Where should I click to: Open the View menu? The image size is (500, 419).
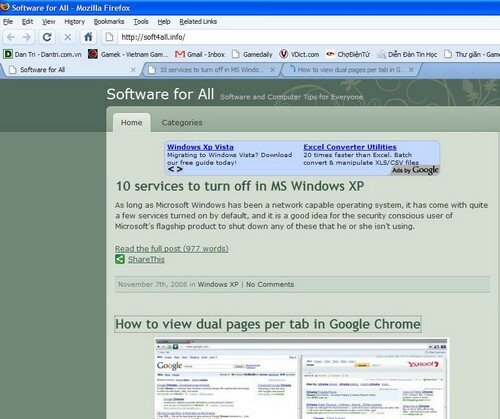[x=49, y=22]
